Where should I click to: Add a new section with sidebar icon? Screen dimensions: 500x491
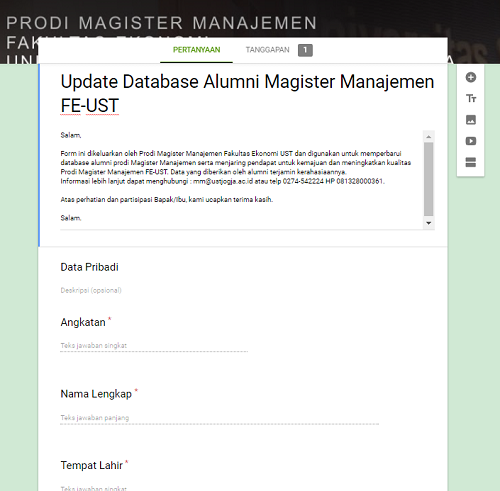pos(470,162)
